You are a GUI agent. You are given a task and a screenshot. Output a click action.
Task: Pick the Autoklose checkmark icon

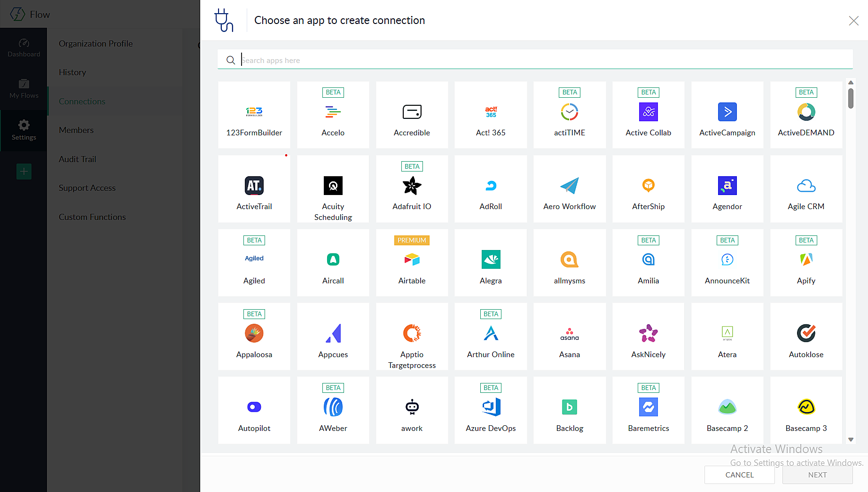(806, 333)
